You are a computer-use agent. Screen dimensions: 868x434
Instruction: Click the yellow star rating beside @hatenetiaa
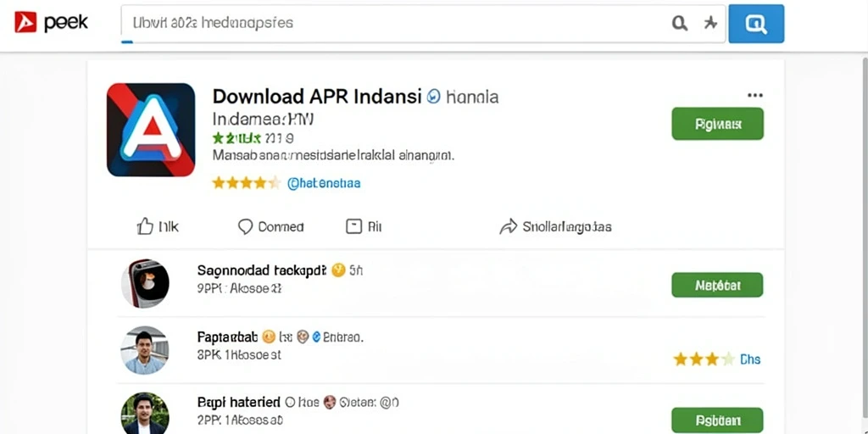(x=246, y=183)
